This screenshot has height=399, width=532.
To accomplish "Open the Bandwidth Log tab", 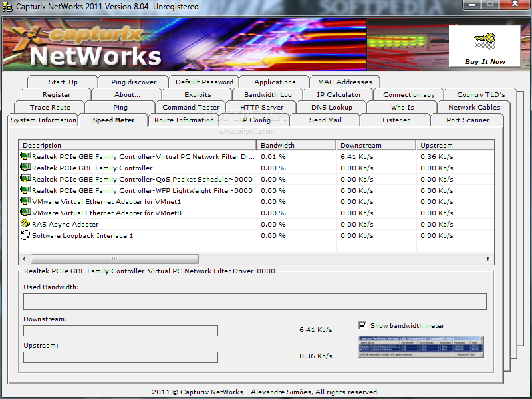I will [x=268, y=94].
